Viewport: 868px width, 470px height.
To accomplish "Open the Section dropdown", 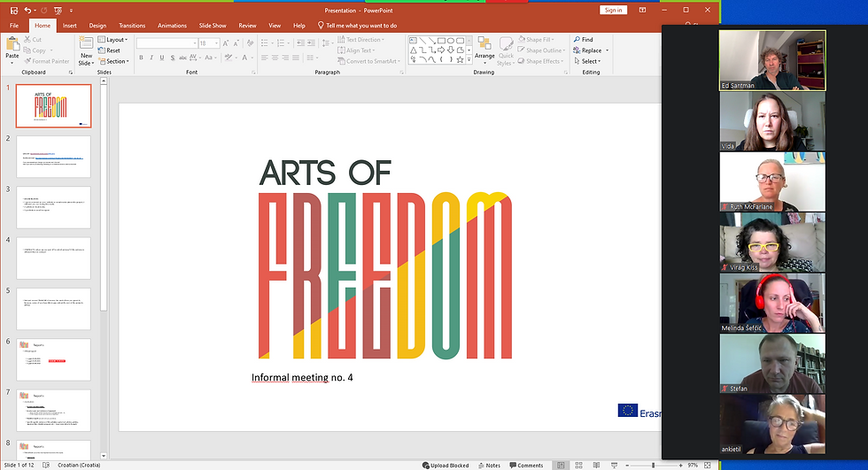I will tap(113, 61).
